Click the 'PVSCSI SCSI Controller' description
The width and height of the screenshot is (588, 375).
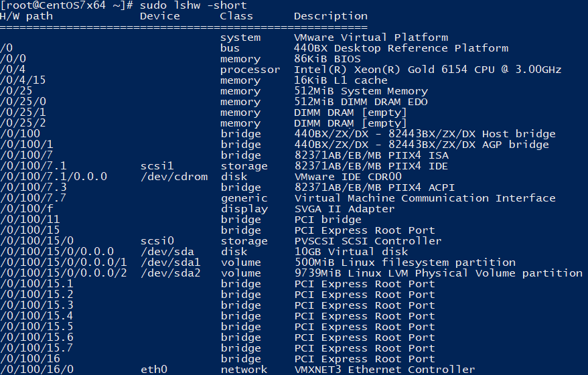point(368,241)
